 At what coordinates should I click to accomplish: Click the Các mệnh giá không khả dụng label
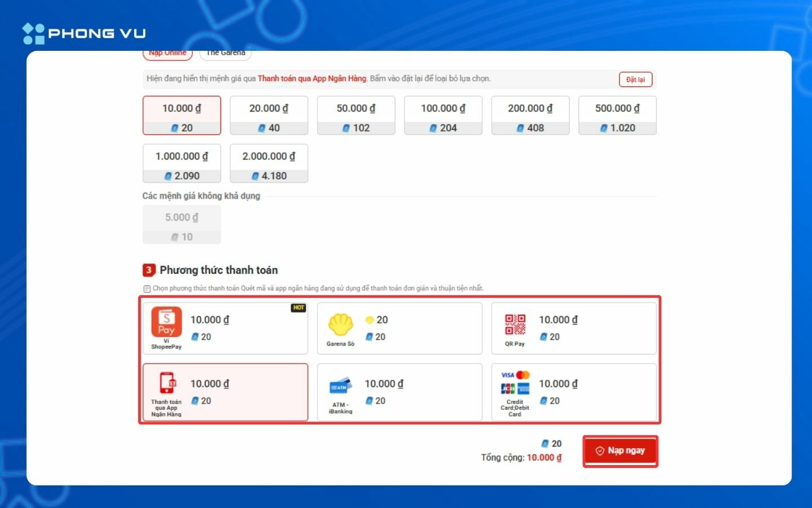[201, 196]
